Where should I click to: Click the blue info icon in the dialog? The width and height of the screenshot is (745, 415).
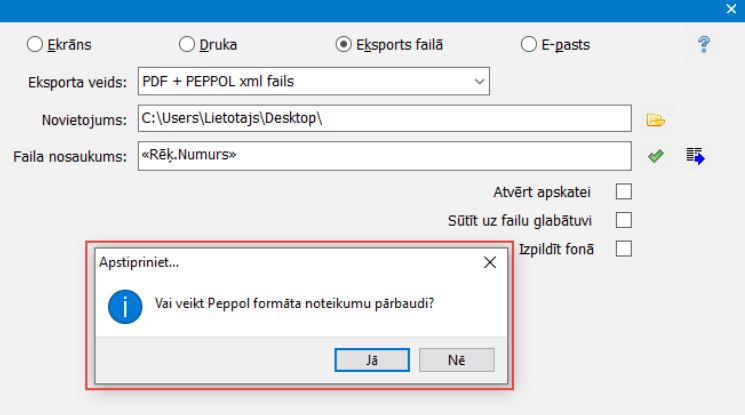125,304
